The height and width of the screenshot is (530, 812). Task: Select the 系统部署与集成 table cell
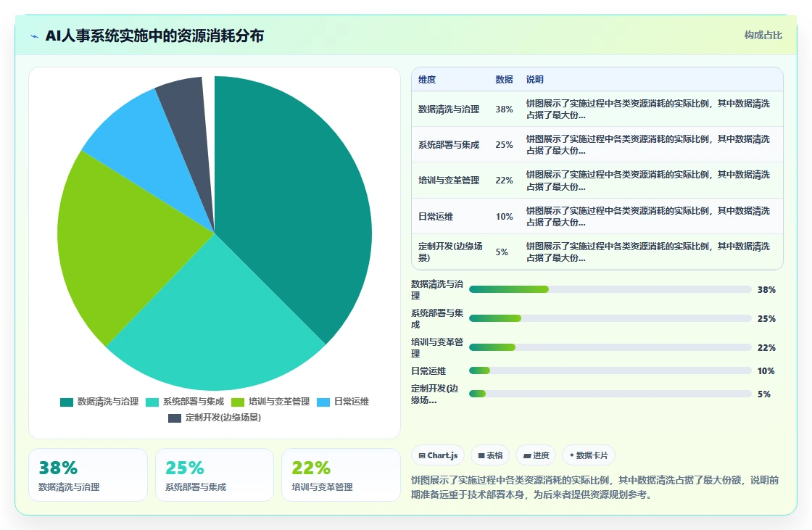pos(449,145)
